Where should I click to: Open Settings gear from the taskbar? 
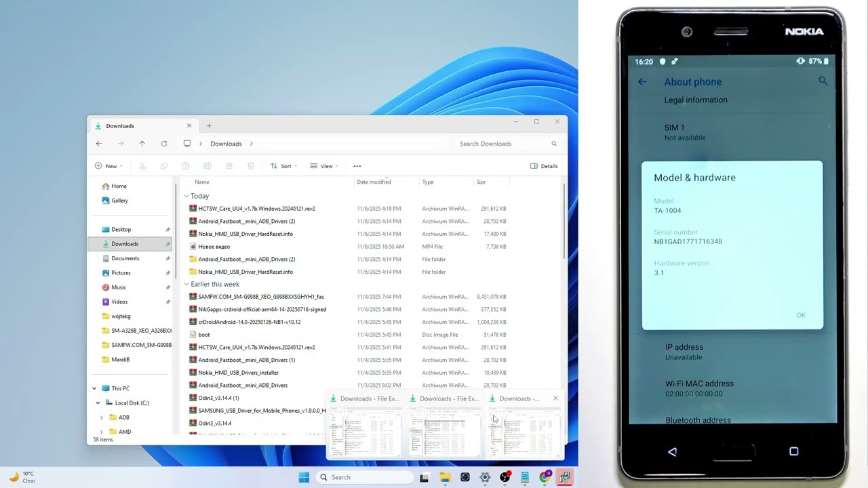(485, 477)
